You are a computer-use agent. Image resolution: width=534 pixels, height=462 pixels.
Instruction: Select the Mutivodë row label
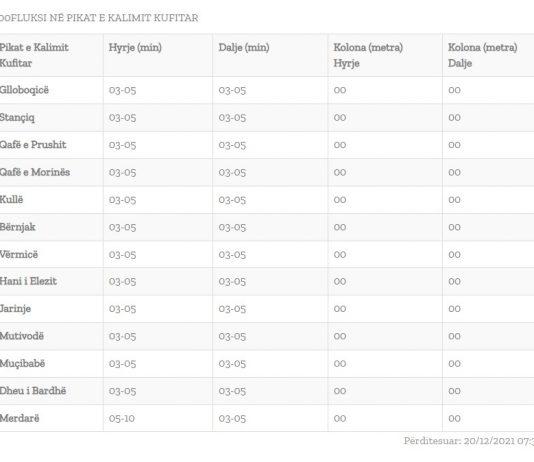pyautogui.click(x=22, y=336)
